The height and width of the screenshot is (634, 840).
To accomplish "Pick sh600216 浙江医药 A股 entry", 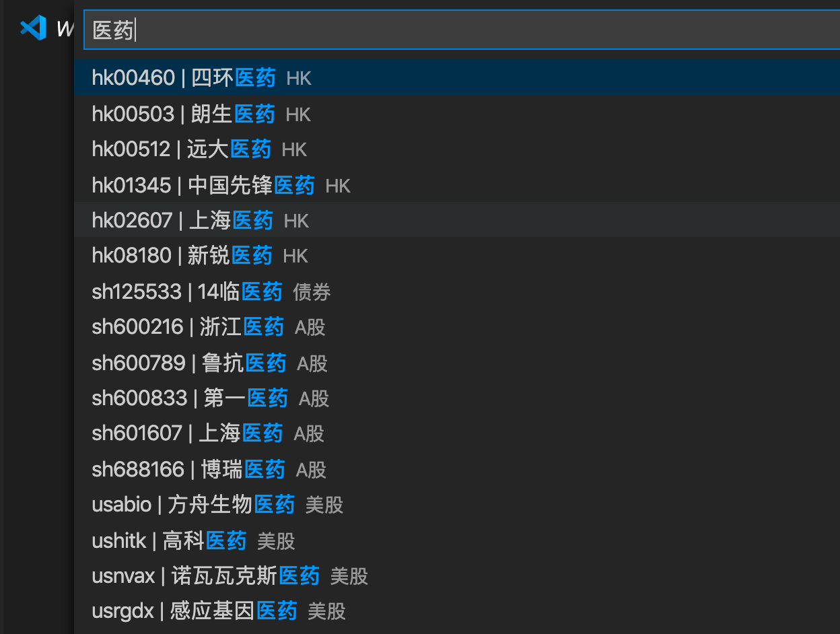I will point(457,326).
